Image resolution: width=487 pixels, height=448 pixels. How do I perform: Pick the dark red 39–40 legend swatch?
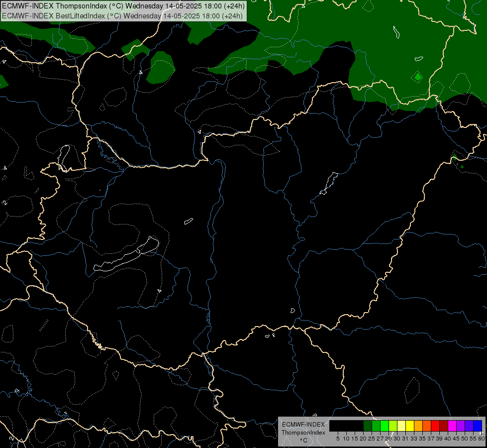[x=444, y=426]
